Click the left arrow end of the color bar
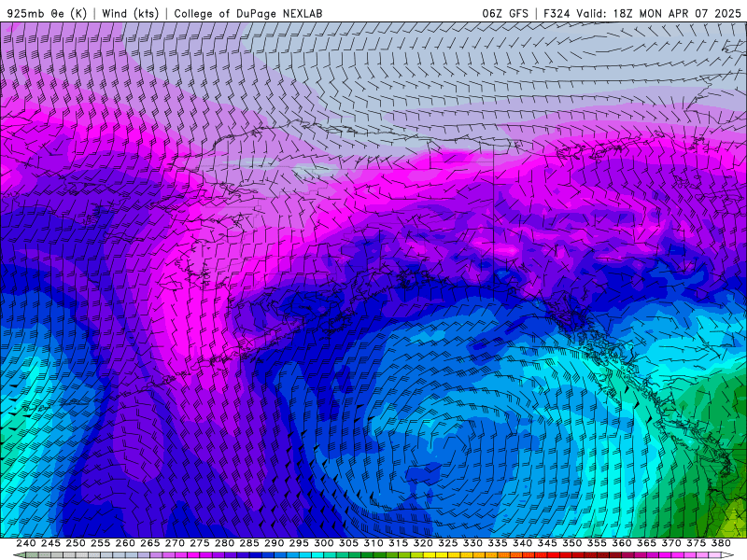The image size is (747, 560). (x=20, y=555)
